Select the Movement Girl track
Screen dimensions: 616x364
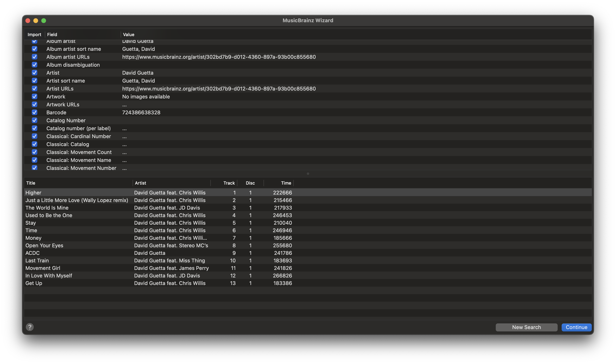click(x=308, y=268)
